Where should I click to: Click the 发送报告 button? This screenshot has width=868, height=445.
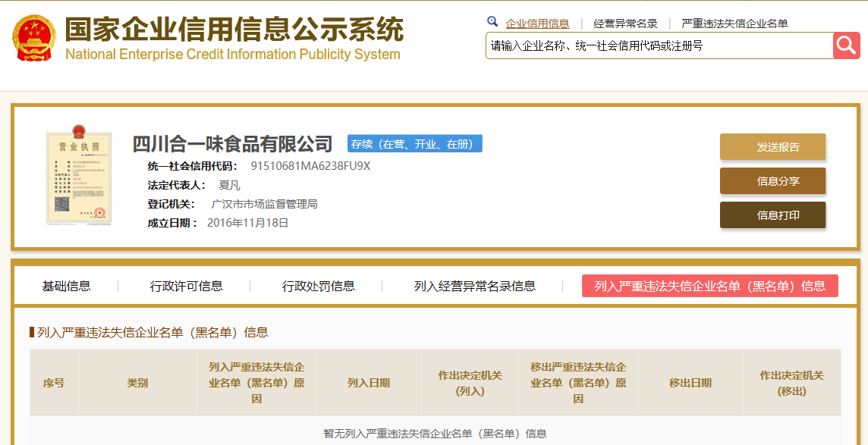(x=773, y=147)
